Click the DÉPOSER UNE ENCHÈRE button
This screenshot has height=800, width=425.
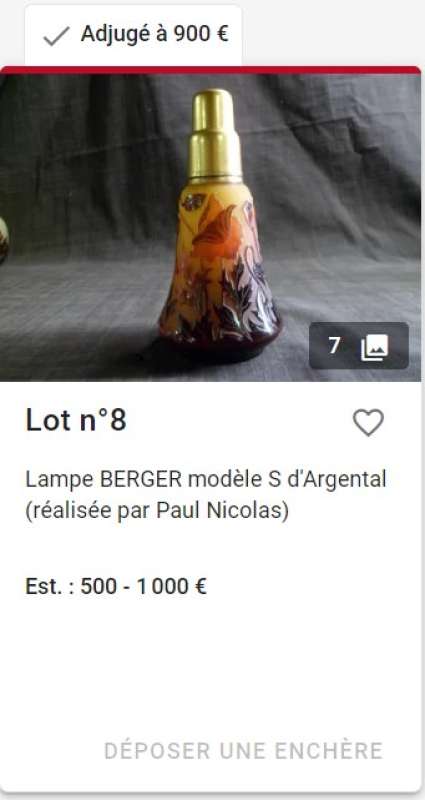[243, 751]
